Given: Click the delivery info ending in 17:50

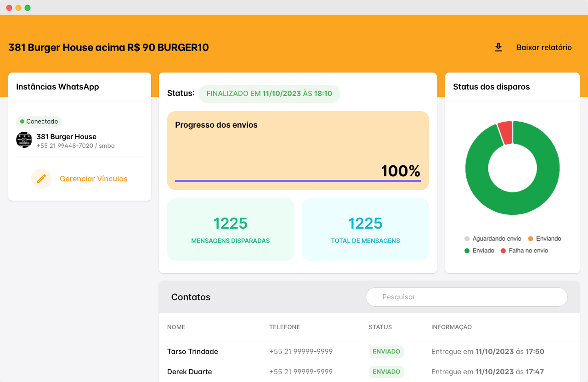Looking at the screenshot, I should coord(488,352).
